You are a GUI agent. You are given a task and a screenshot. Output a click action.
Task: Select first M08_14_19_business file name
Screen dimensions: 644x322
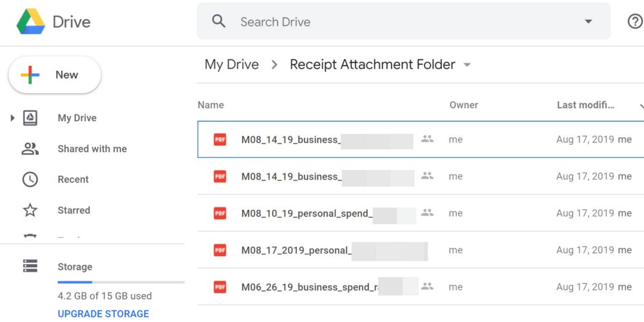coord(290,140)
